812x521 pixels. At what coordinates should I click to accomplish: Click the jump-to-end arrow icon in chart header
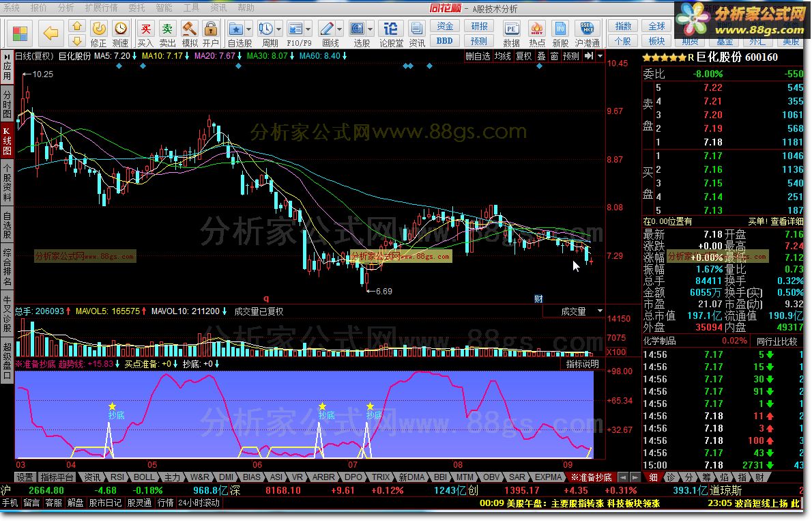pos(589,56)
